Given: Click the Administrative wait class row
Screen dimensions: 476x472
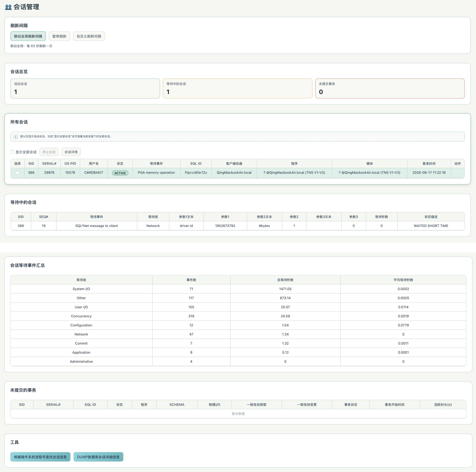Looking at the screenshot, I should (x=238, y=361).
